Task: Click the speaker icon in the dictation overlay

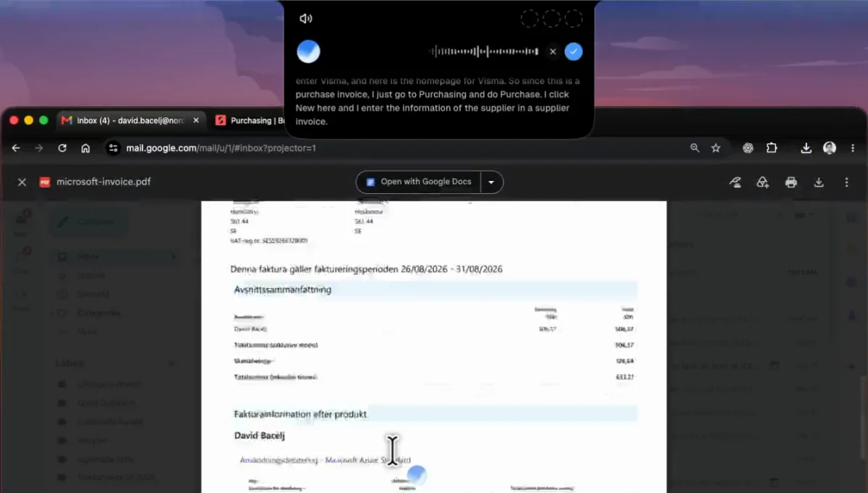Action: (x=306, y=19)
